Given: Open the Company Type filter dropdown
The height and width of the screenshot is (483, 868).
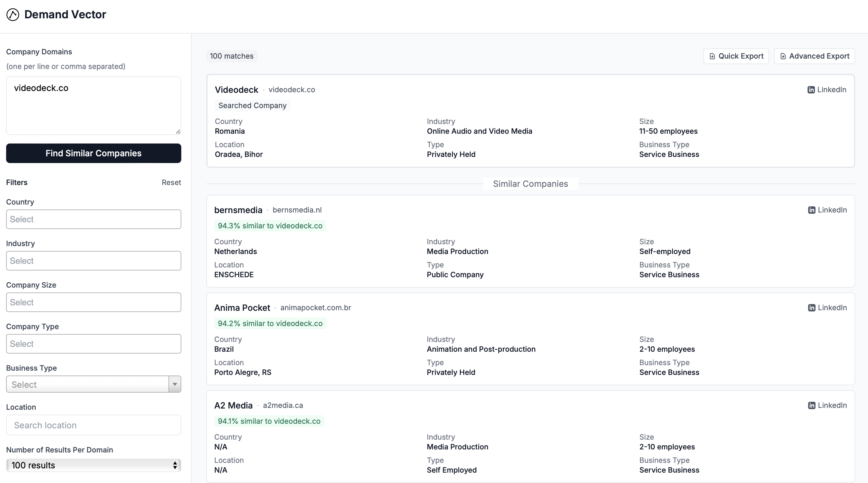Looking at the screenshot, I should click(x=93, y=344).
